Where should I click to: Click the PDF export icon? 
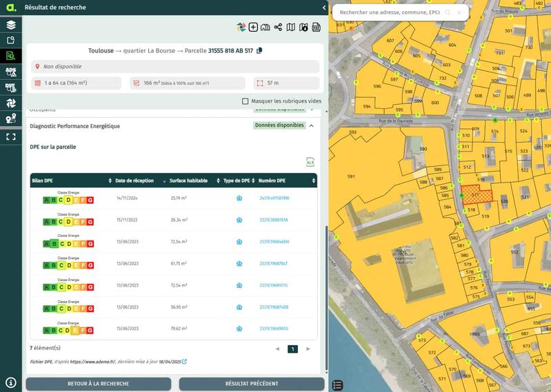point(316,27)
